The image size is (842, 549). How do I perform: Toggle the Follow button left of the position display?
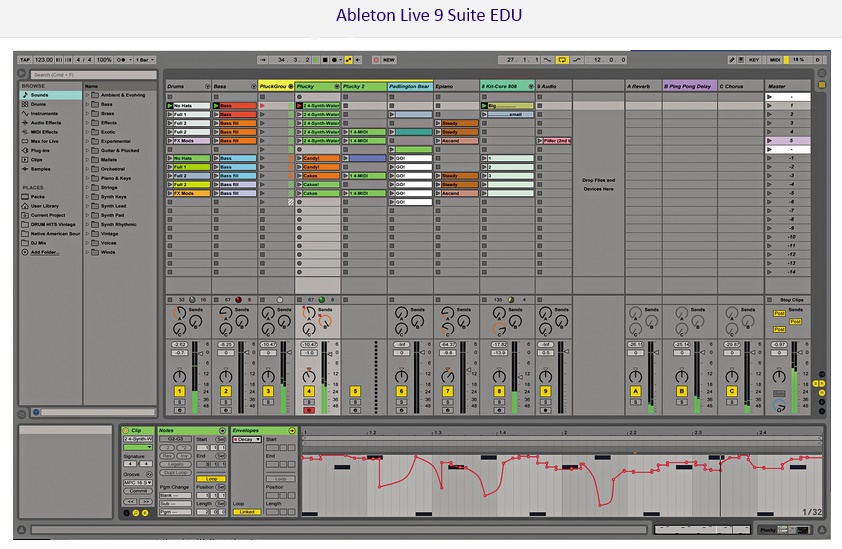[x=263, y=60]
